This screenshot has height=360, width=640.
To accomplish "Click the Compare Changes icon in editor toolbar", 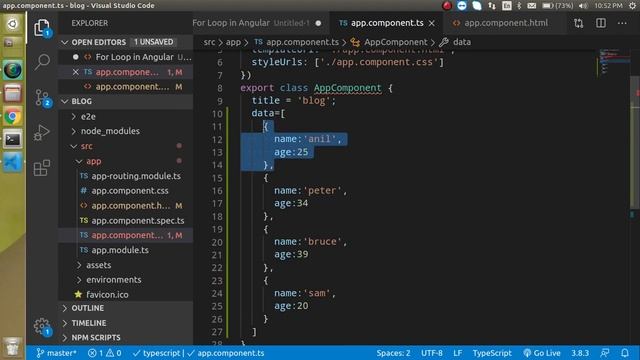I will (578, 23).
